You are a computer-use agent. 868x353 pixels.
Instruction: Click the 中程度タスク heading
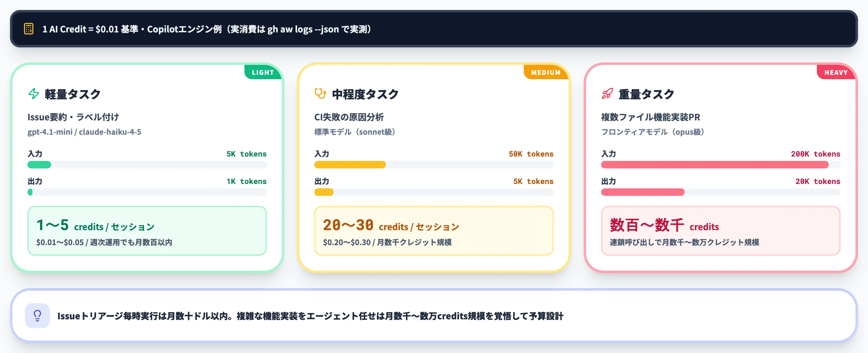365,94
